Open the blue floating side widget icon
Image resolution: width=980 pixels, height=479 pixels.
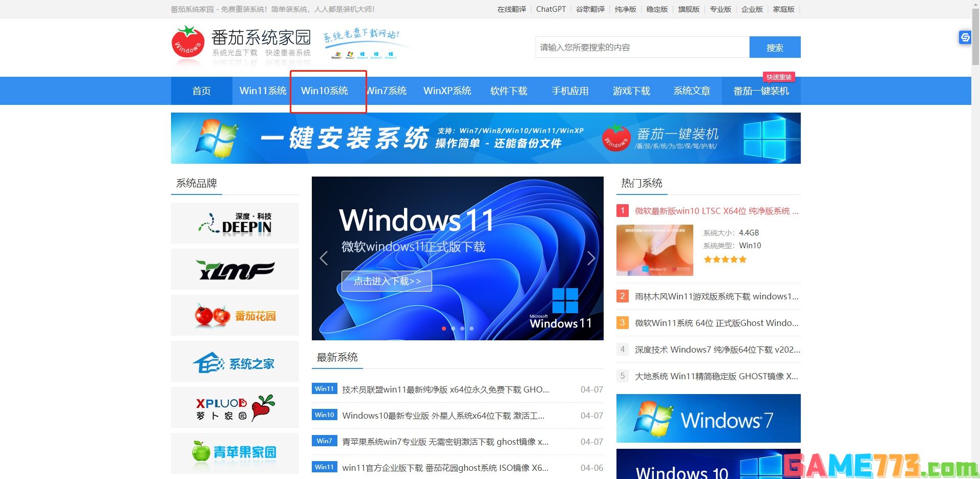[x=965, y=37]
